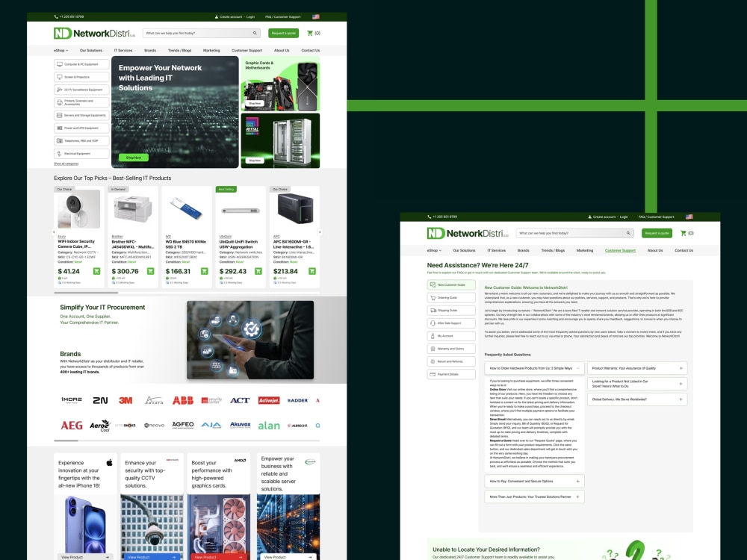This screenshot has height=560, width=747.
Task: Select the Return and Refunds tab
Action: click(451, 361)
